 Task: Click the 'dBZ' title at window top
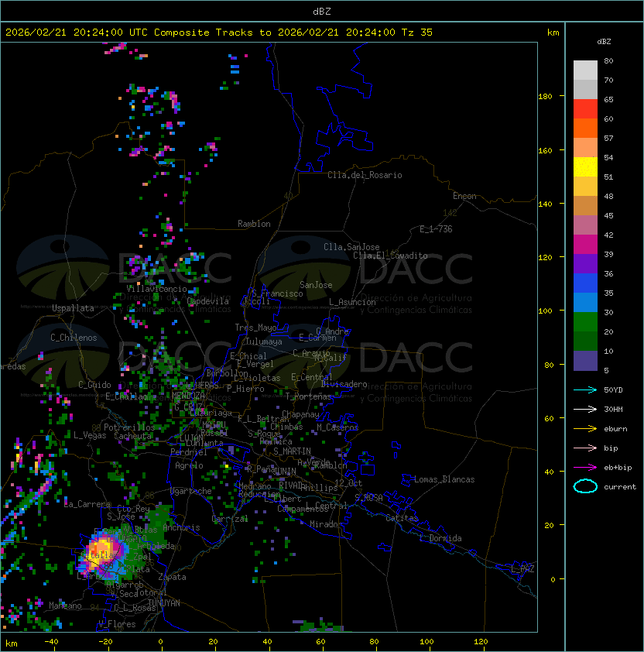[322, 11]
